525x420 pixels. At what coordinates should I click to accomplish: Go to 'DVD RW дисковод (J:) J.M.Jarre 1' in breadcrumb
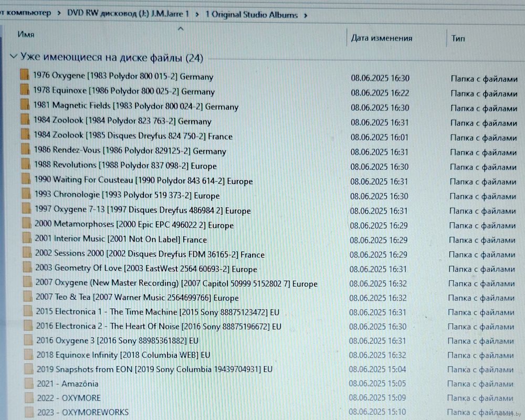pyautogui.click(x=128, y=14)
